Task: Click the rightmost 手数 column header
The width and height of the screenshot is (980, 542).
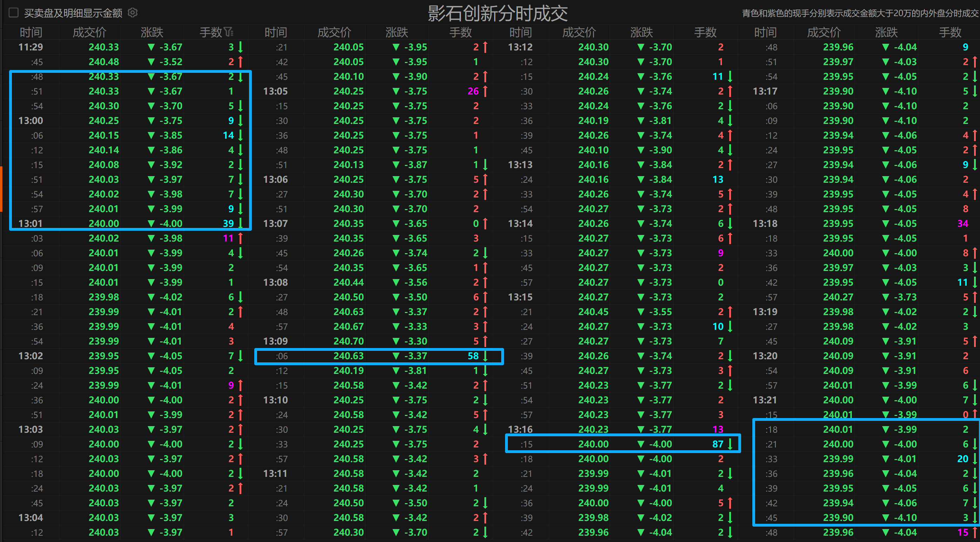Action: point(950,32)
